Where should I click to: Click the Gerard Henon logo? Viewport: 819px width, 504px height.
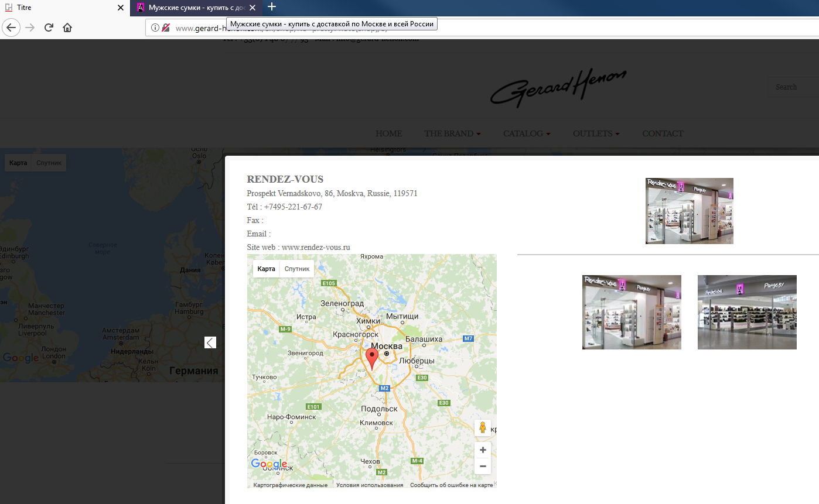pyautogui.click(x=558, y=87)
